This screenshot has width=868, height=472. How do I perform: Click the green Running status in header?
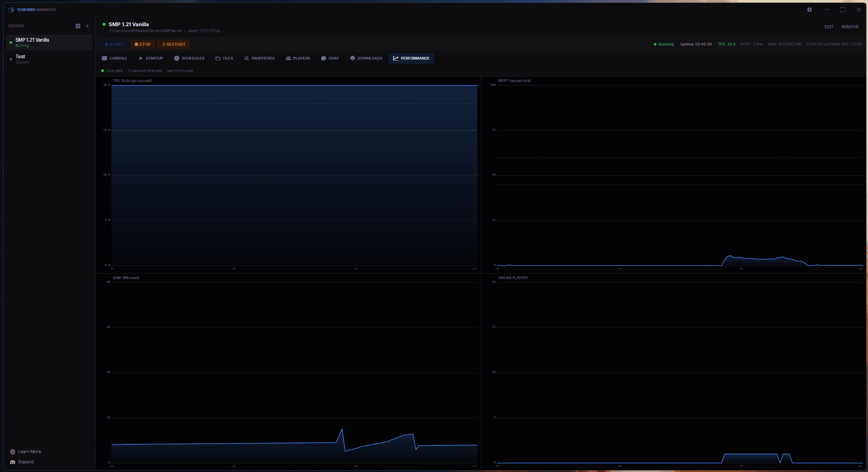pyautogui.click(x=664, y=44)
